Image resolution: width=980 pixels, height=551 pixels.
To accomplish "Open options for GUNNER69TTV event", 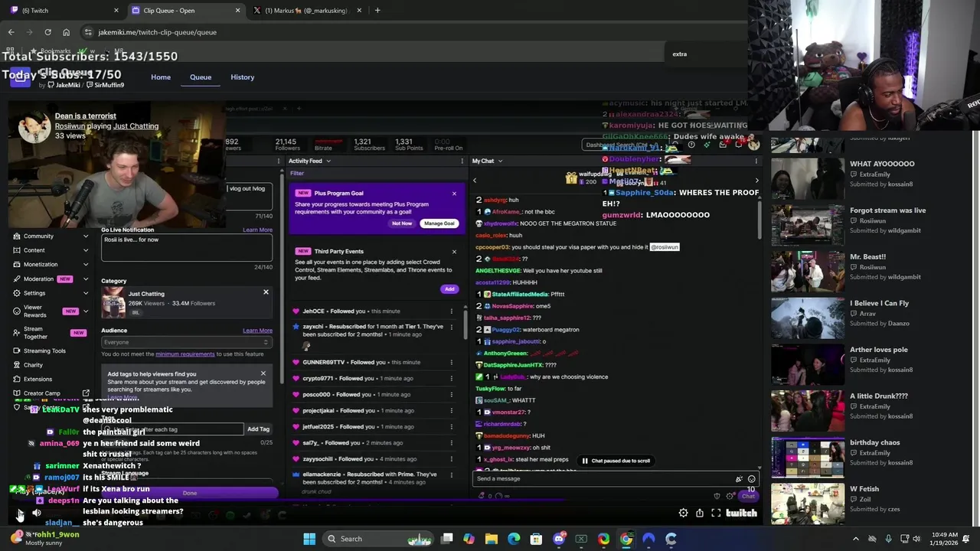I will [x=451, y=363].
